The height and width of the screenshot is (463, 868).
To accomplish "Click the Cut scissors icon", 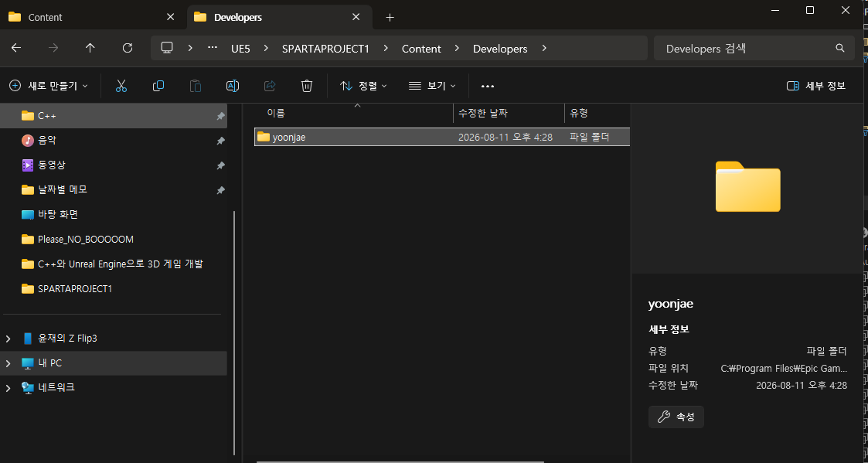I will point(121,86).
